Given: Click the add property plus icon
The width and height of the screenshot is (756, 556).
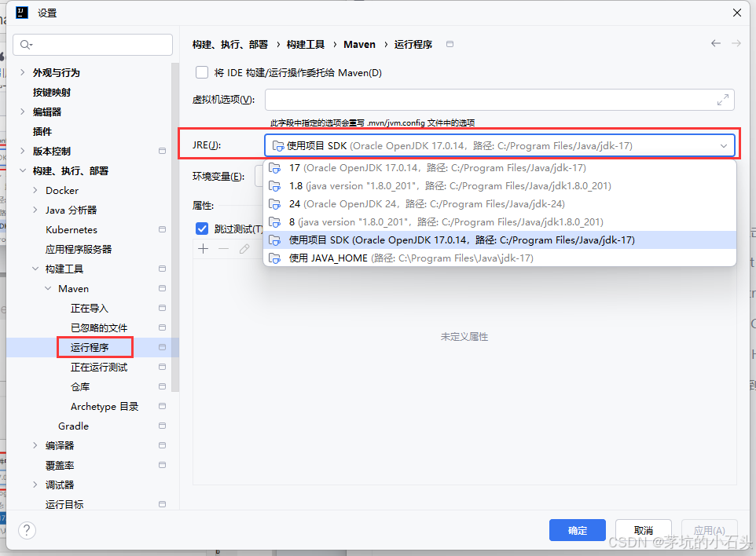Looking at the screenshot, I should coord(204,249).
